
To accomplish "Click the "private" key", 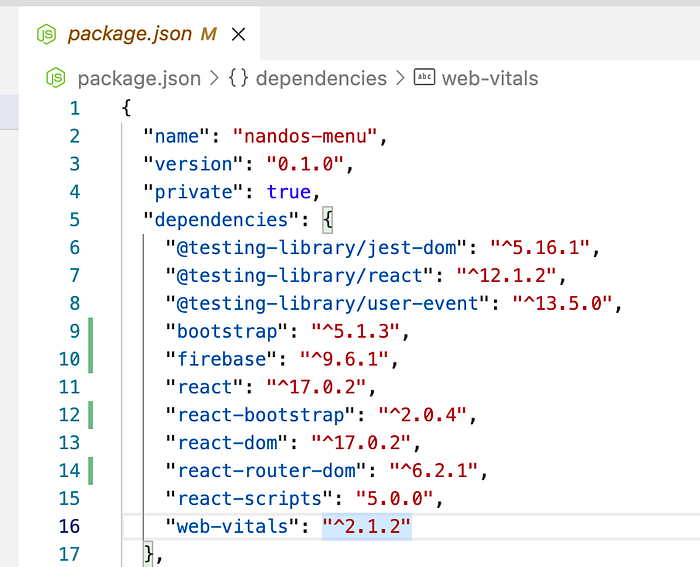I will click(x=193, y=192).
